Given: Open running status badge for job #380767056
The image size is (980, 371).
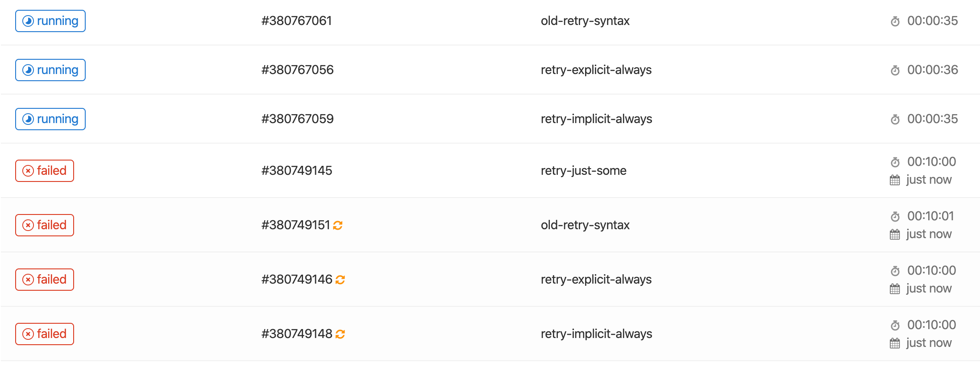Looking at the screenshot, I should point(50,70).
